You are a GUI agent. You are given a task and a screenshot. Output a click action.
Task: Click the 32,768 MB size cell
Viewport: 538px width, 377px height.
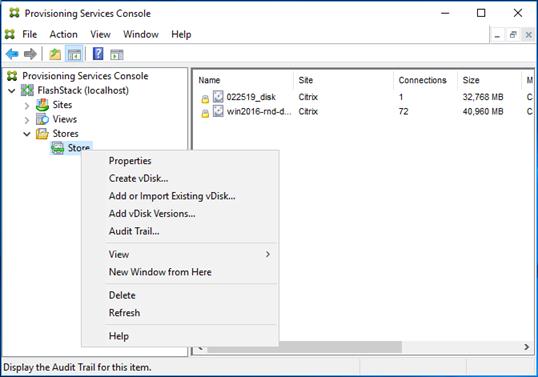483,97
